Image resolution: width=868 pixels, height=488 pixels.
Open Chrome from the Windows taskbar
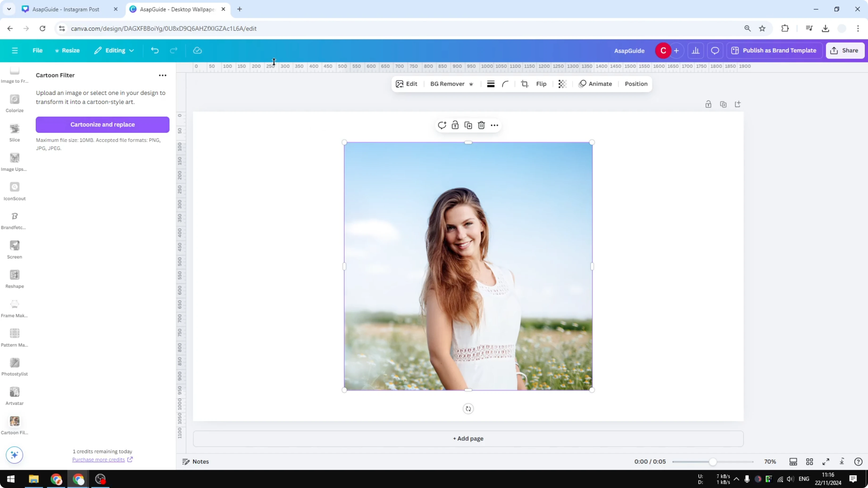[56, 479]
